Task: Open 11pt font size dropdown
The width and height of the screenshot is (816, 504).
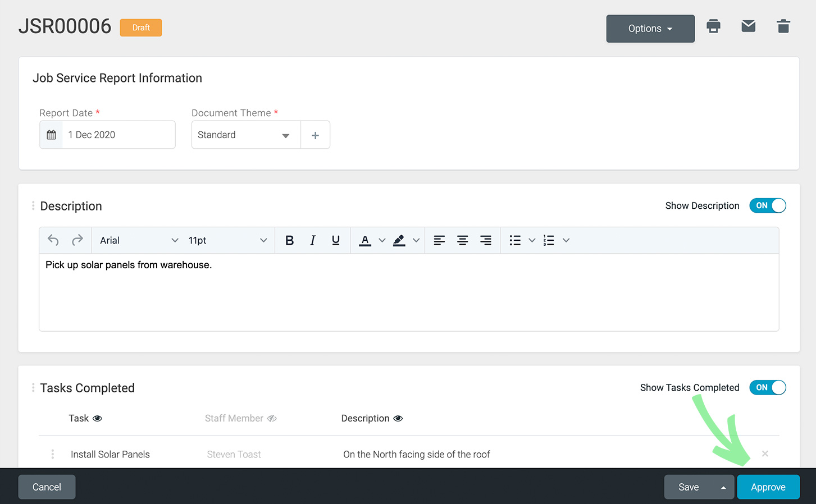Action: [227, 240]
